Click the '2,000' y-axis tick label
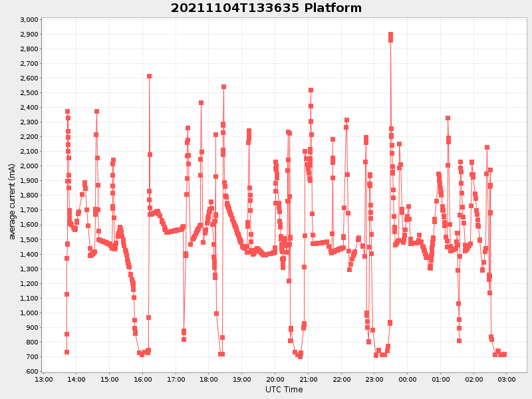 tap(29, 166)
